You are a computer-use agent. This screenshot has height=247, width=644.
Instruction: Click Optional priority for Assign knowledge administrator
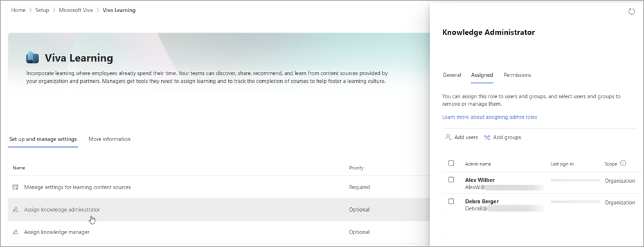359,210
